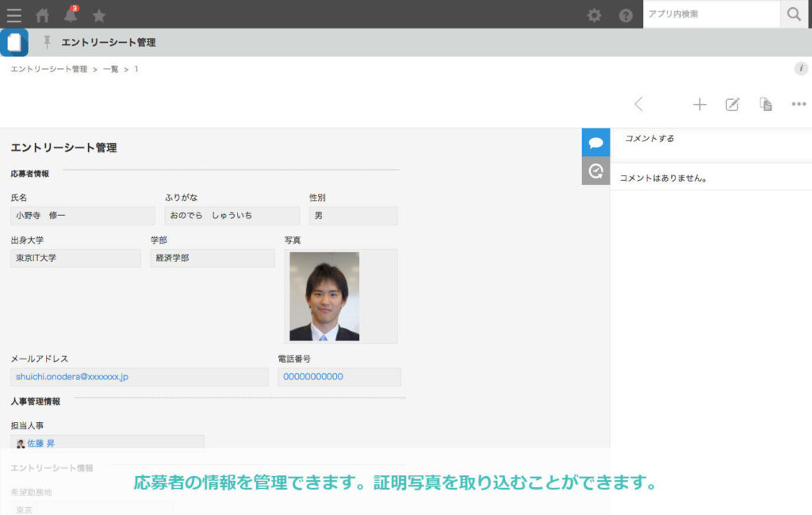This screenshot has height=515, width=812.
Task: Open notifications bell with badge
Action: [x=71, y=15]
